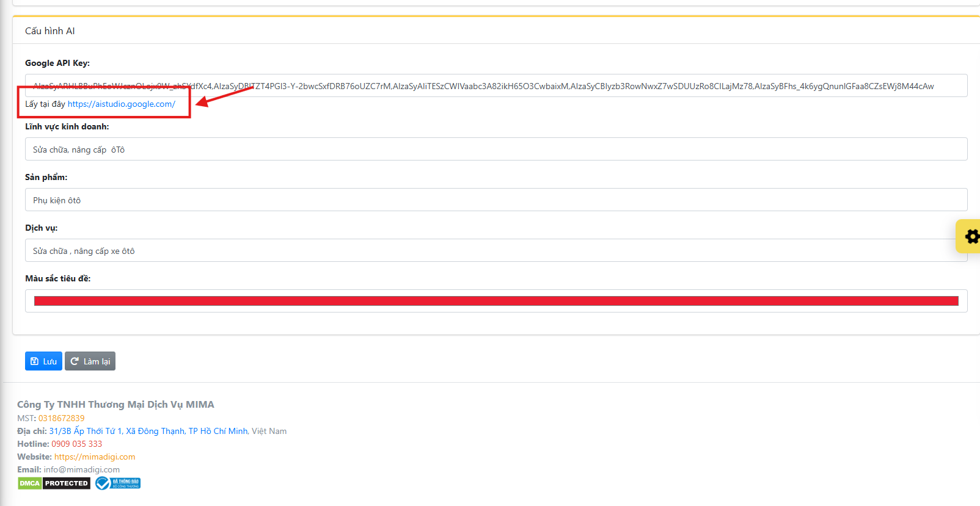
Task: Open the yellow gear settings panel
Action: click(969, 236)
